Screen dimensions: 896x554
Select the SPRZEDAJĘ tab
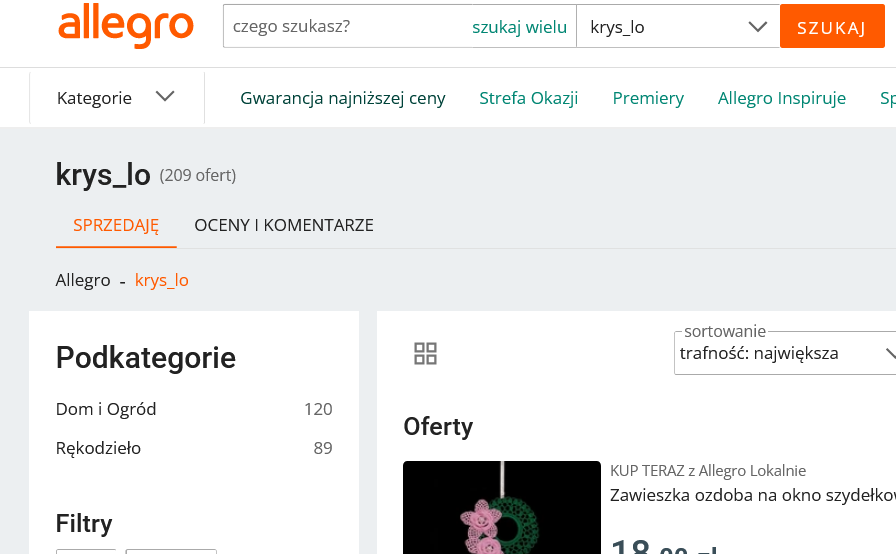116,225
